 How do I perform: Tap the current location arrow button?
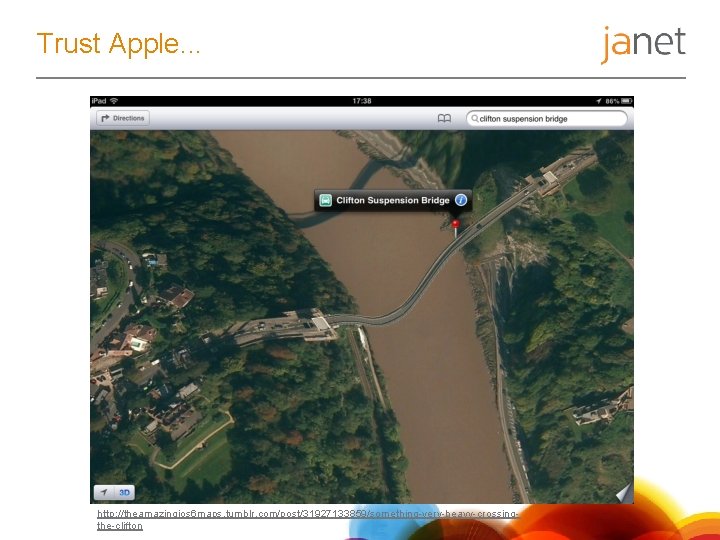pos(104,492)
